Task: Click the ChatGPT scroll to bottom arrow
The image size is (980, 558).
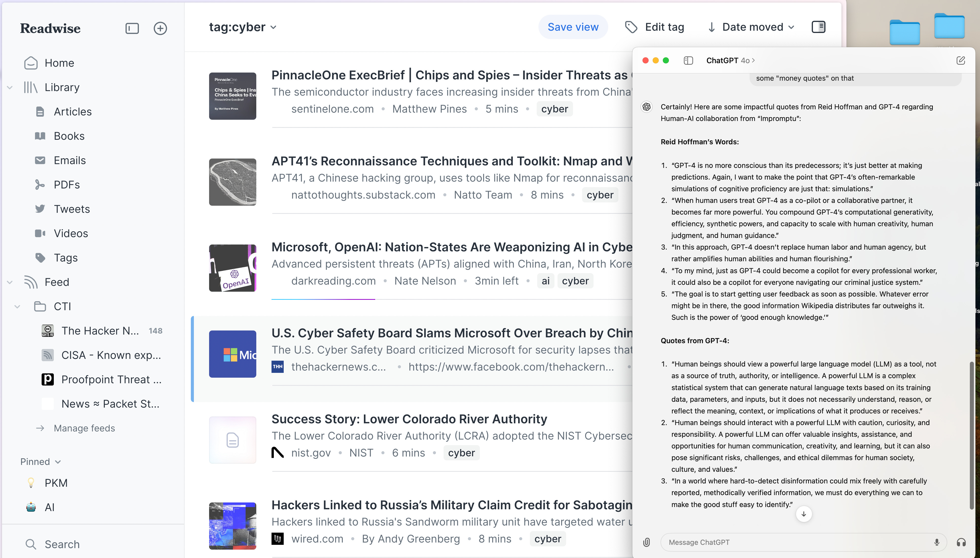Action: pos(804,514)
